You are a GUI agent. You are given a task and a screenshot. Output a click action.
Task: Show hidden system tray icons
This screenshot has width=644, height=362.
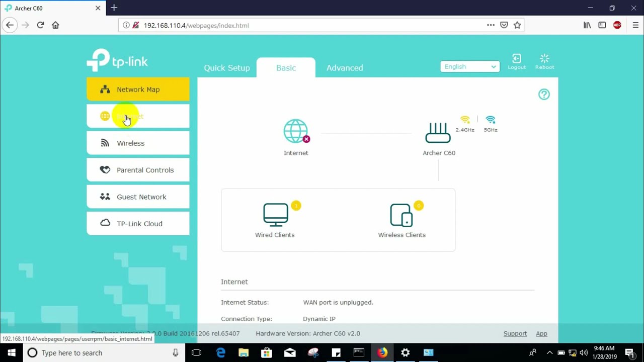tap(549, 352)
